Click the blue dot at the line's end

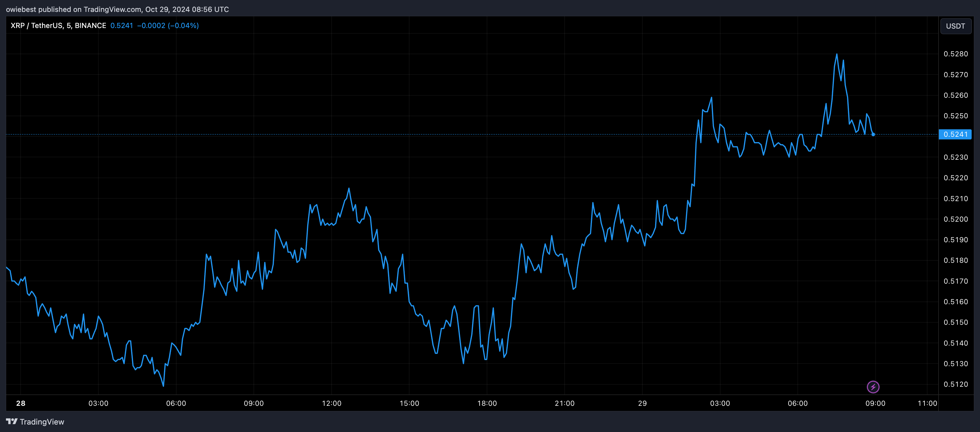click(873, 134)
